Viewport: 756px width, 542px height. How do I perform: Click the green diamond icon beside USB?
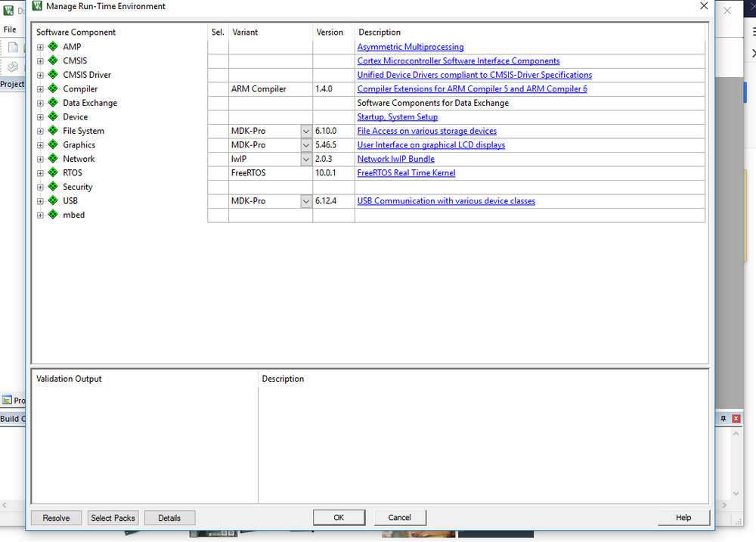(53, 200)
